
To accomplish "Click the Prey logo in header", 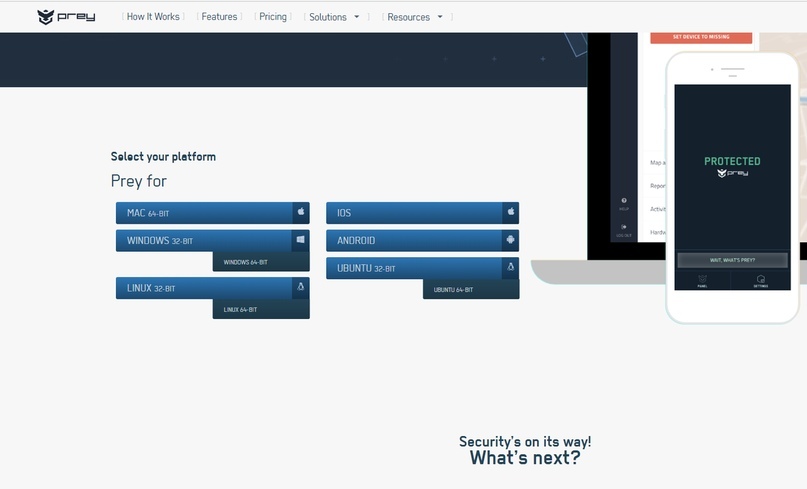I will click(66, 17).
